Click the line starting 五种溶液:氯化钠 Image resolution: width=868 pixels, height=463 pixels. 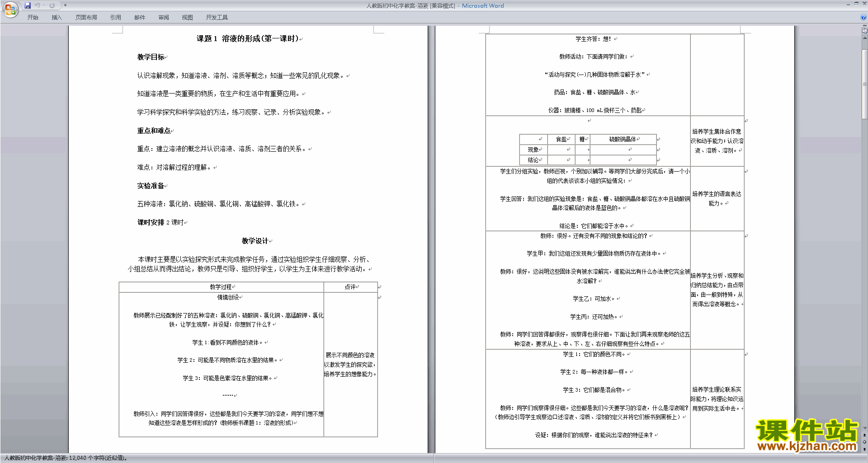pyautogui.click(x=219, y=204)
